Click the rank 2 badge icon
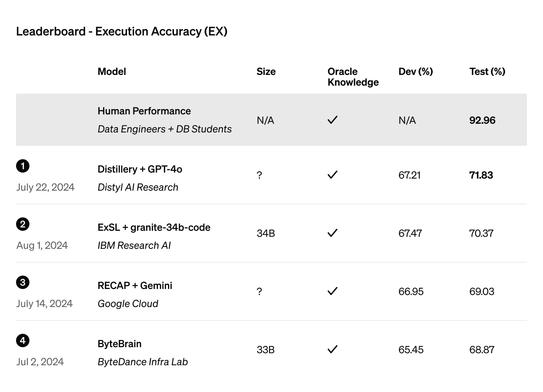Image resolution: width=543 pixels, height=392 pixels. coord(23,224)
